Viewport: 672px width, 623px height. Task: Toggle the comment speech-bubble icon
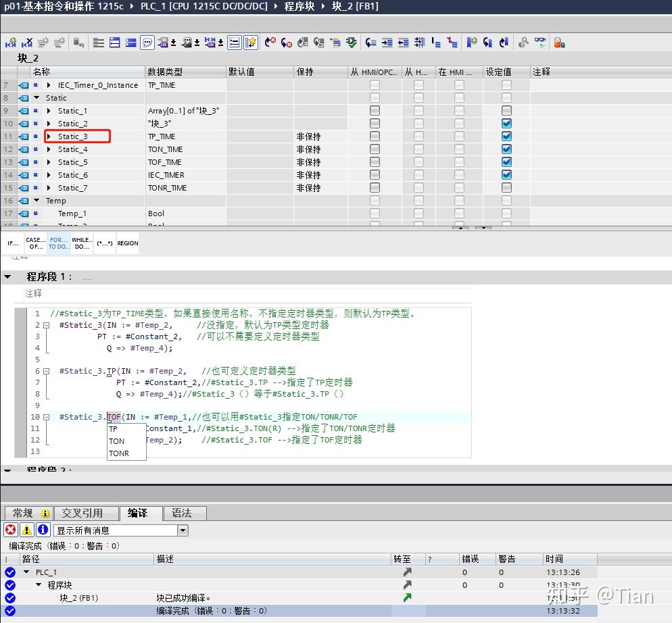point(147,43)
